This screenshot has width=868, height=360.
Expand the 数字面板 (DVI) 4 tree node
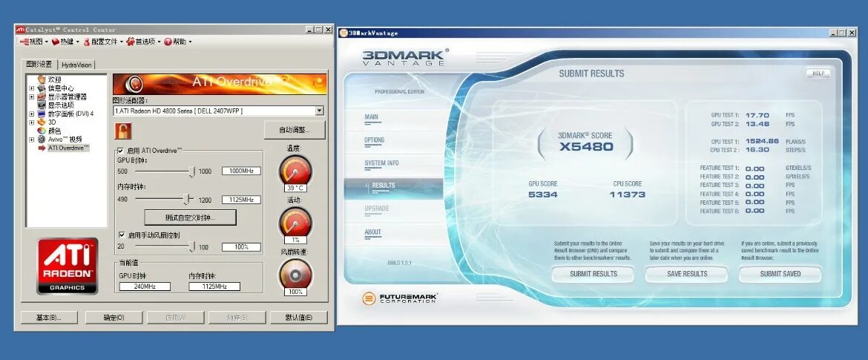(32, 114)
